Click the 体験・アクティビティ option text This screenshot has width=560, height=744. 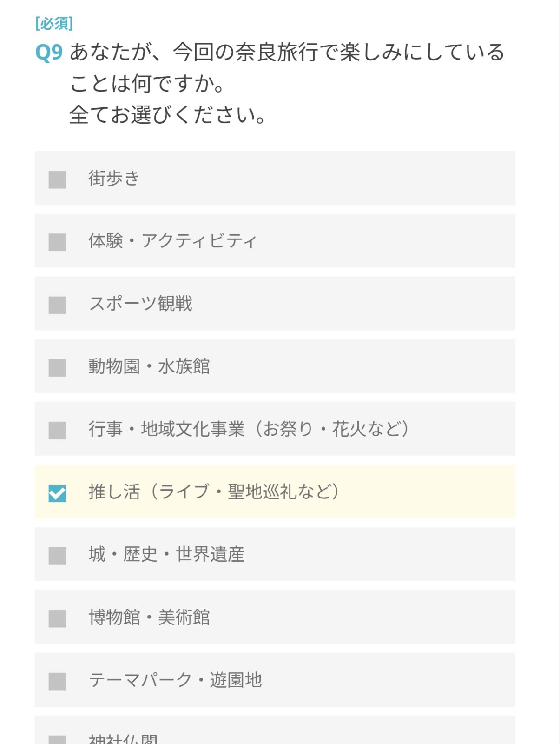[172, 241]
